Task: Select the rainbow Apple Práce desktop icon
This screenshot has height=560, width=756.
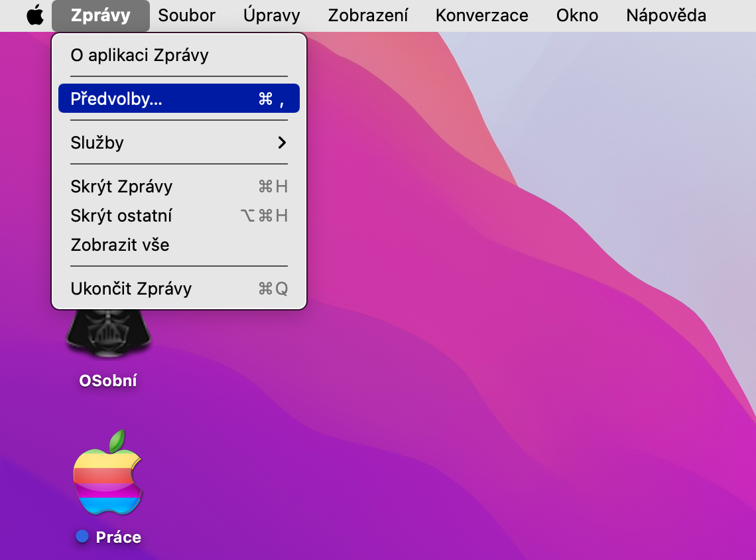Action: (108, 472)
